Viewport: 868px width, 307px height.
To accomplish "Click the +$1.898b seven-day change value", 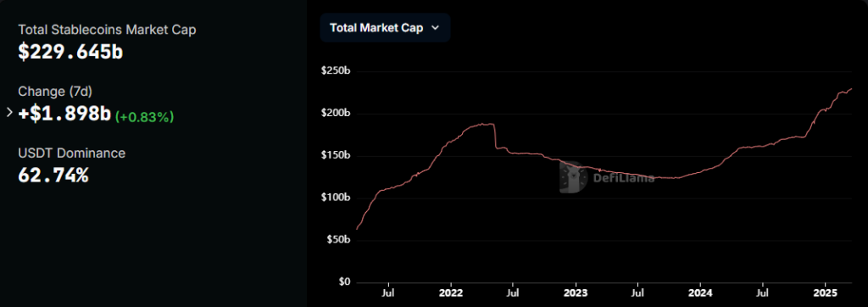I will (x=64, y=114).
